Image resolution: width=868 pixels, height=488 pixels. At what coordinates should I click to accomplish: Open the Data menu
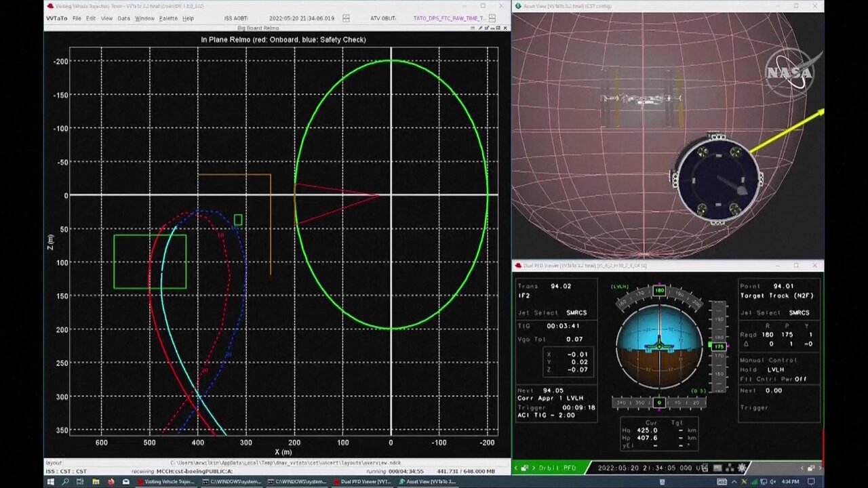[x=123, y=18]
